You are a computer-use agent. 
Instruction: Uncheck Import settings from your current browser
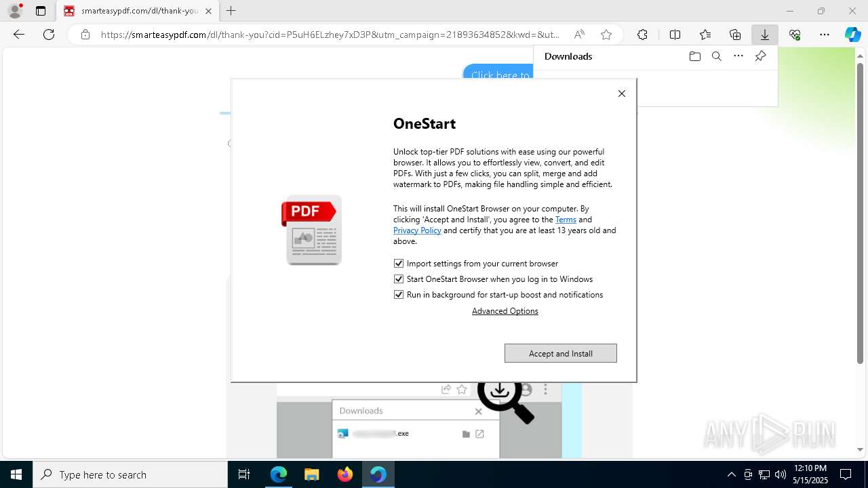point(399,264)
